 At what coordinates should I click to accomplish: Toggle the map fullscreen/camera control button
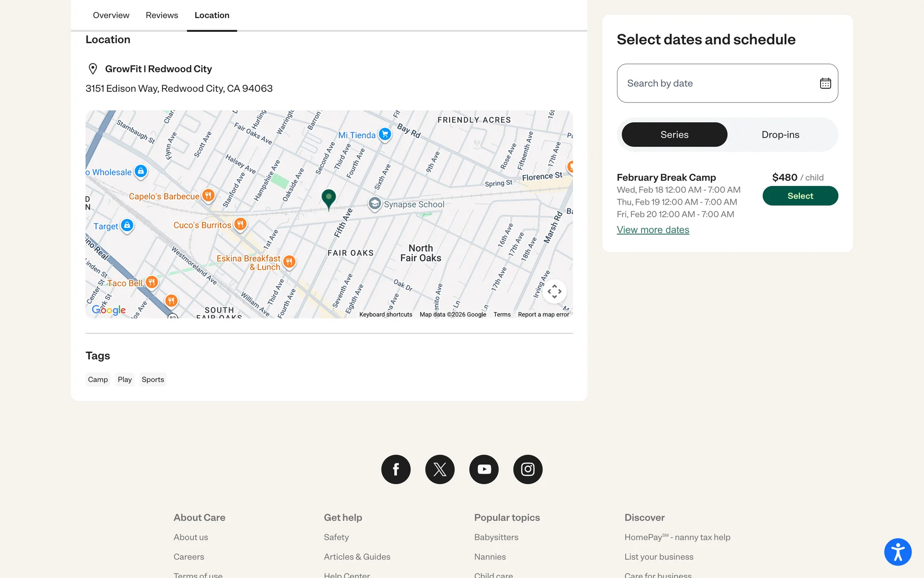coord(554,291)
